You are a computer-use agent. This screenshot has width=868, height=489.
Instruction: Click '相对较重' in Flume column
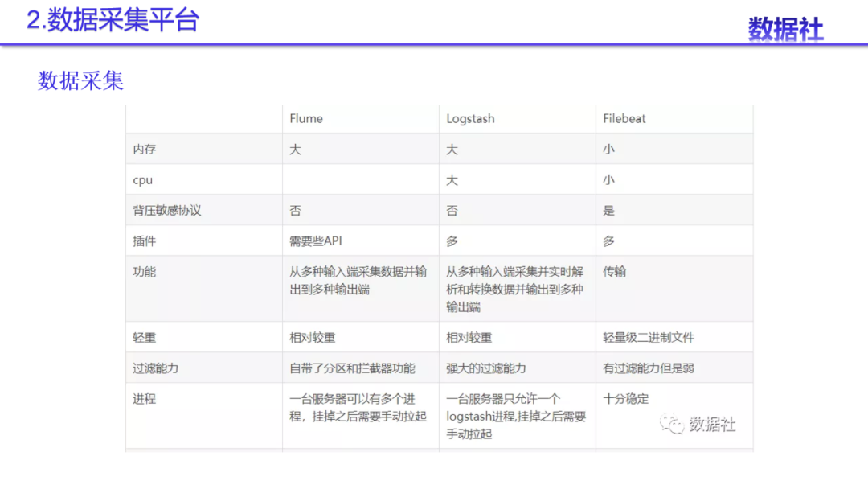point(312,337)
